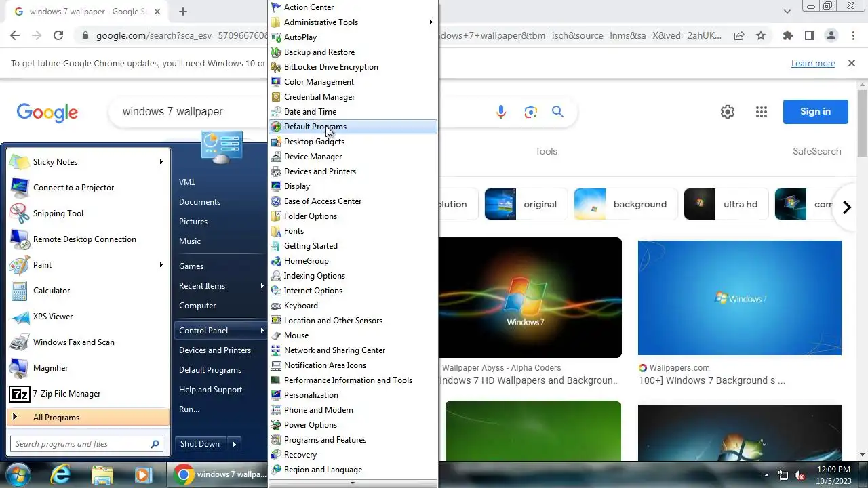Image resolution: width=868 pixels, height=488 pixels.
Task: Click the Connect to a Projector icon
Action: coord(20,188)
